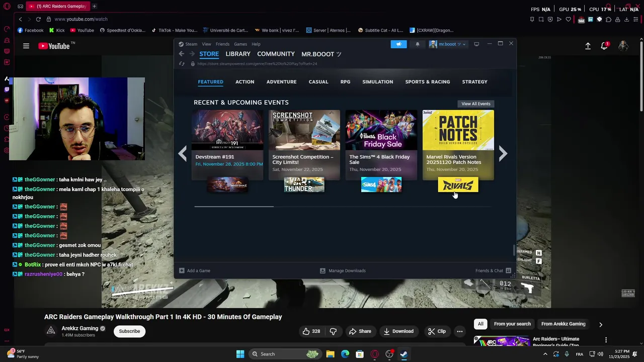Open more actions ellipsis under video

[x=459, y=331]
